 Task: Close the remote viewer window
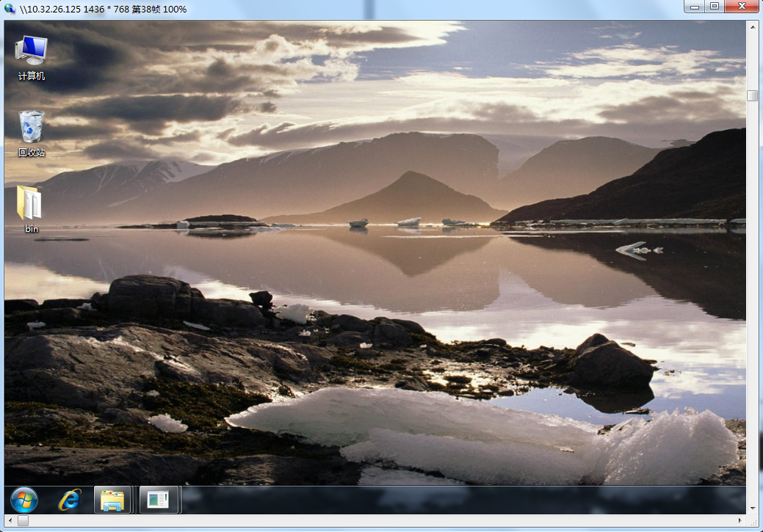pyautogui.click(x=742, y=7)
